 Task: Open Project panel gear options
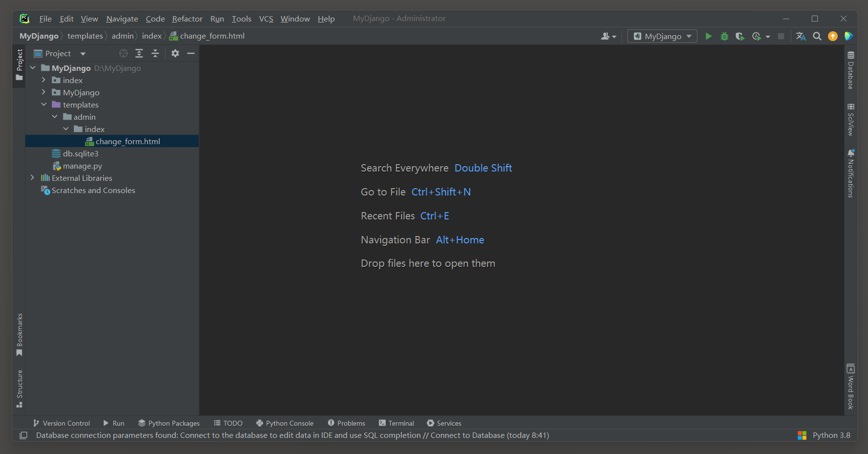[x=175, y=53]
